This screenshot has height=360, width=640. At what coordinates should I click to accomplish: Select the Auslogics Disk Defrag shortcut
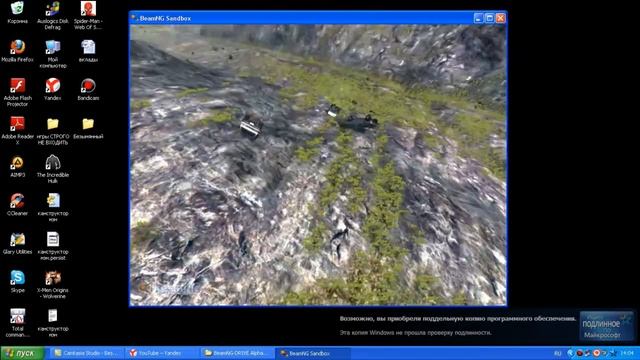click(53, 16)
